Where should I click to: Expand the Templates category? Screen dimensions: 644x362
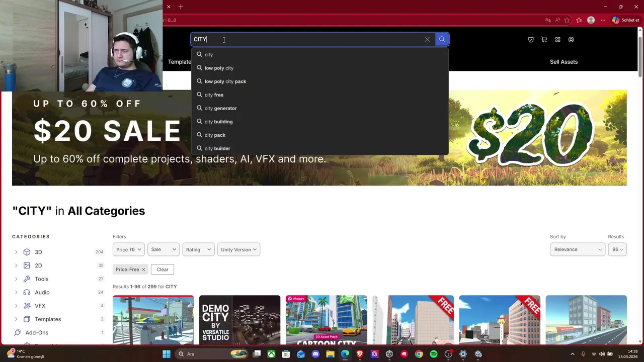click(16, 319)
